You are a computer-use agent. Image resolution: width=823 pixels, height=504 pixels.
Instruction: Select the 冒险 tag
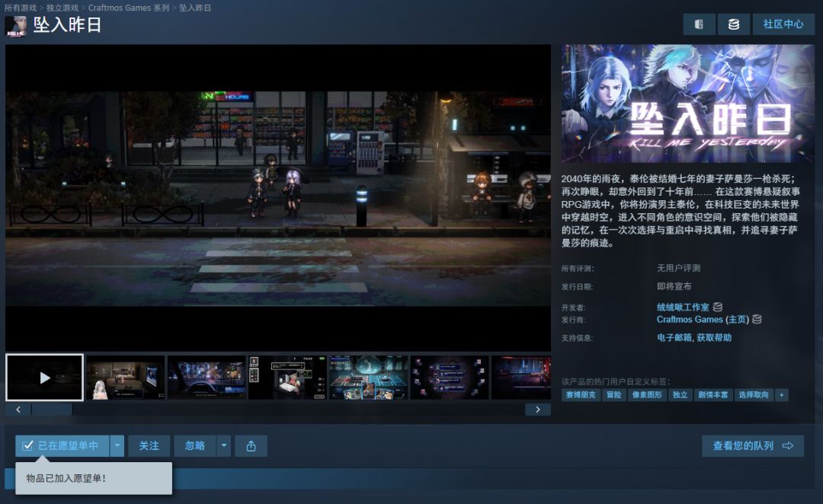click(613, 395)
